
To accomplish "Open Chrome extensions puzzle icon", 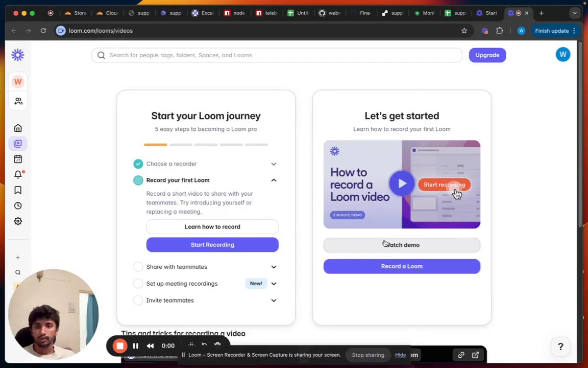I will coord(500,31).
